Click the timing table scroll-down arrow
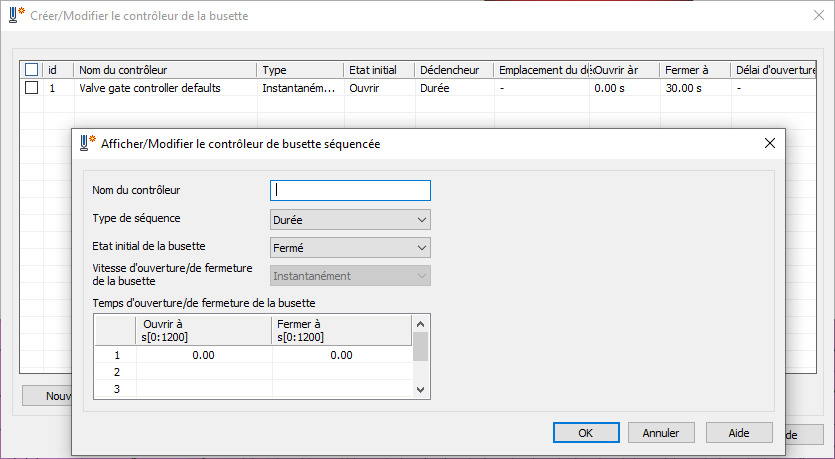The image size is (835, 459). 420,389
